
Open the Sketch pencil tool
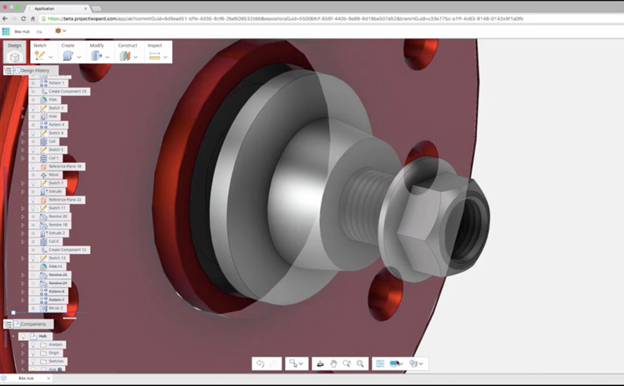39,56
